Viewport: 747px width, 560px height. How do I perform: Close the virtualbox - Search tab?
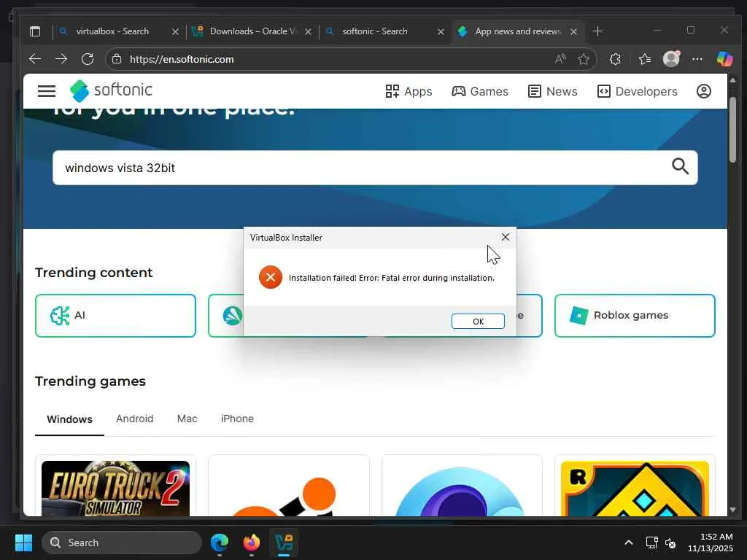pos(175,32)
